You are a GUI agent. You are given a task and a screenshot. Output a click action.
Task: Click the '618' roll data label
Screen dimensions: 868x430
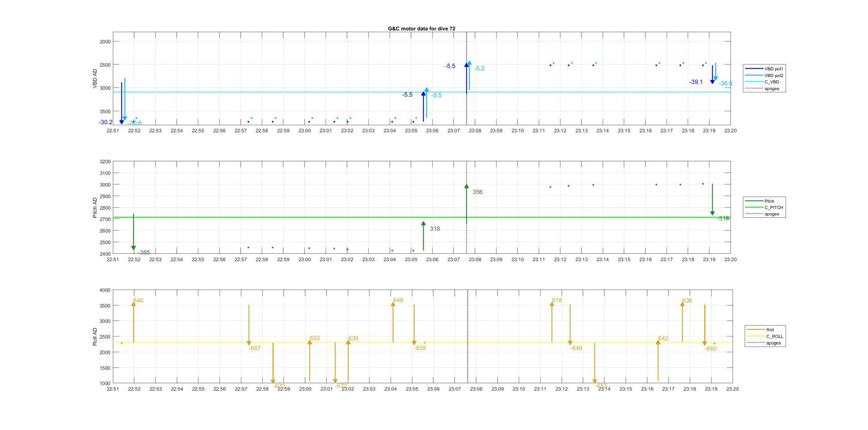[x=557, y=300]
